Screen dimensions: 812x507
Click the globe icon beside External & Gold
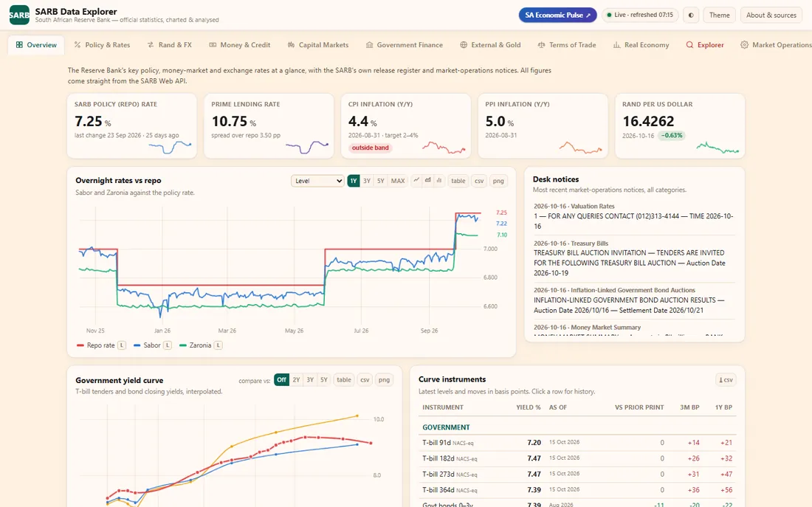click(464, 45)
